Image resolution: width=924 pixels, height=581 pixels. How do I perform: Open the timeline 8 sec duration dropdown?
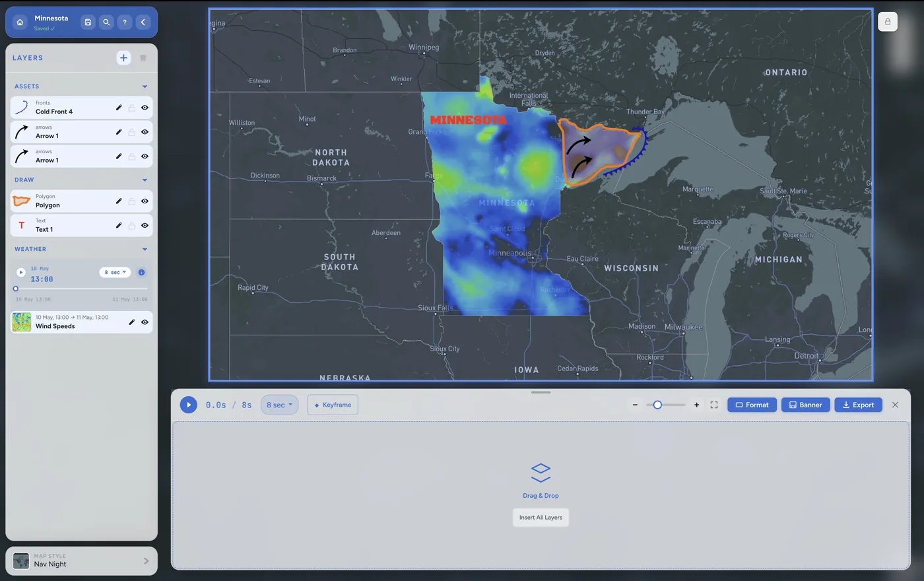[280, 405]
